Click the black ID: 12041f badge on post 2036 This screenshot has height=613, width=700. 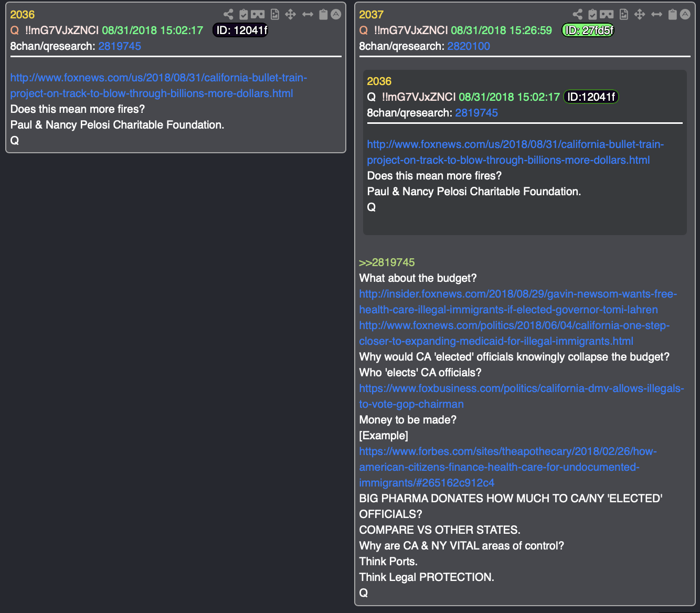pyautogui.click(x=241, y=30)
